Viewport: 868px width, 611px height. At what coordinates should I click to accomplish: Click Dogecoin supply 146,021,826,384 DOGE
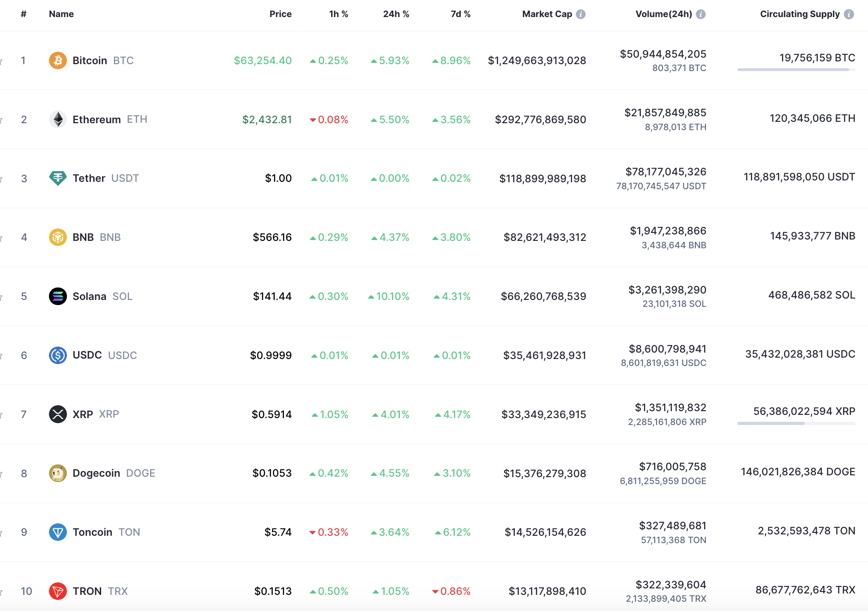coord(798,472)
